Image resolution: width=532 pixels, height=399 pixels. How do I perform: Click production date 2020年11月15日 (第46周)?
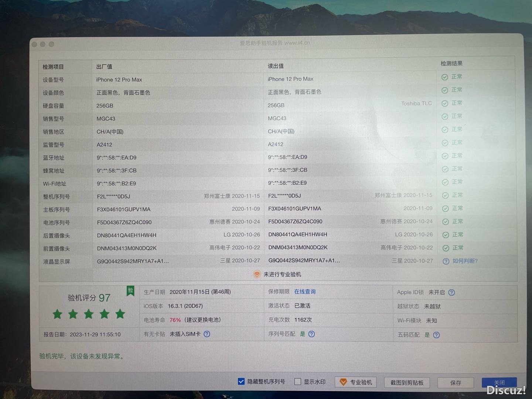pos(200,292)
